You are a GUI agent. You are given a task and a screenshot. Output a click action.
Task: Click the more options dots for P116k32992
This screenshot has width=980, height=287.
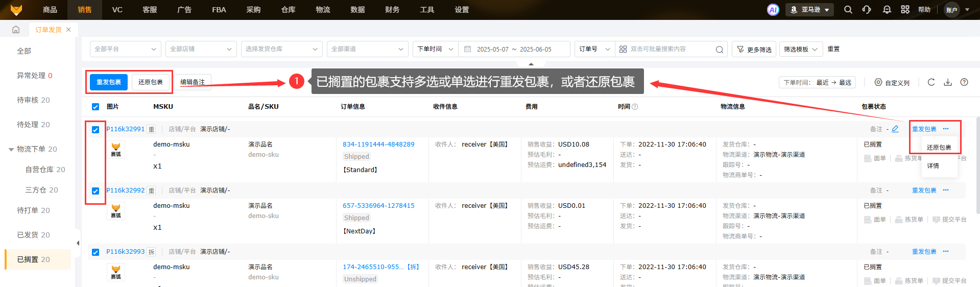pos(946,190)
